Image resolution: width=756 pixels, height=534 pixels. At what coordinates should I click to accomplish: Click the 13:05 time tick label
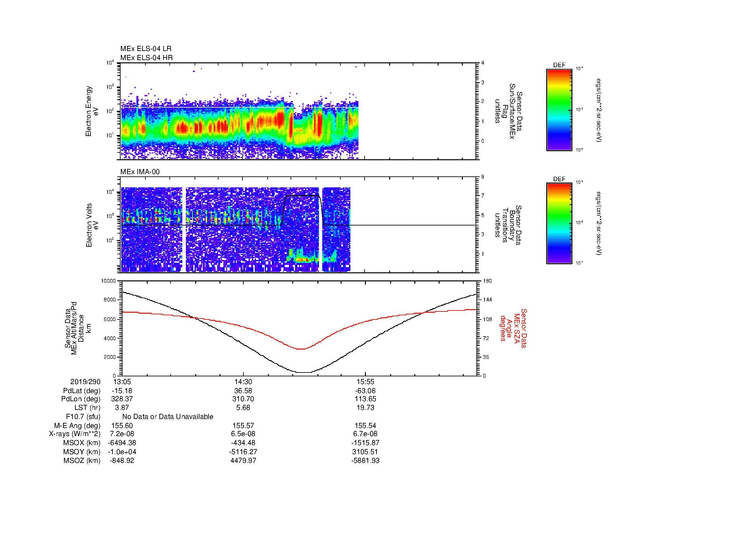[122, 382]
